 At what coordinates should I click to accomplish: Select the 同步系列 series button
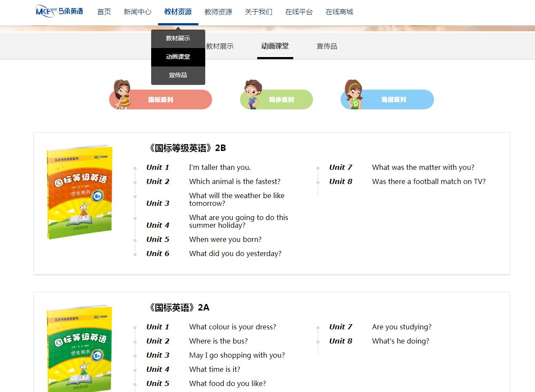point(277,100)
